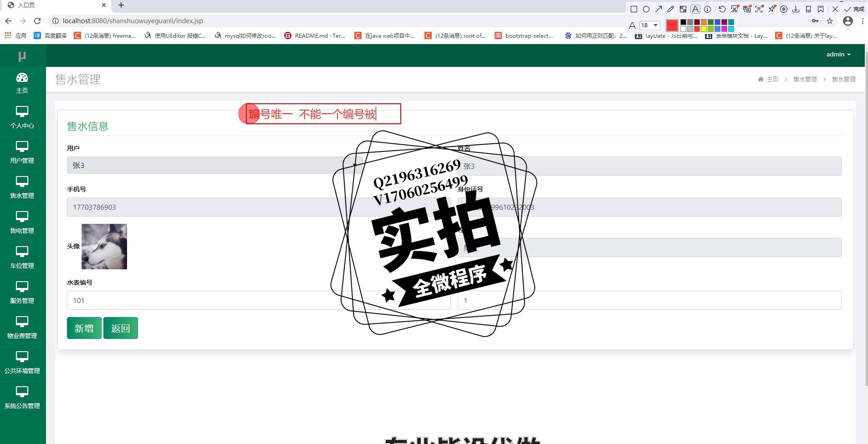Open 公共环境管理 in the sidebar
The height and width of the screenshot is (444, 868).
[x=22, y=363]
